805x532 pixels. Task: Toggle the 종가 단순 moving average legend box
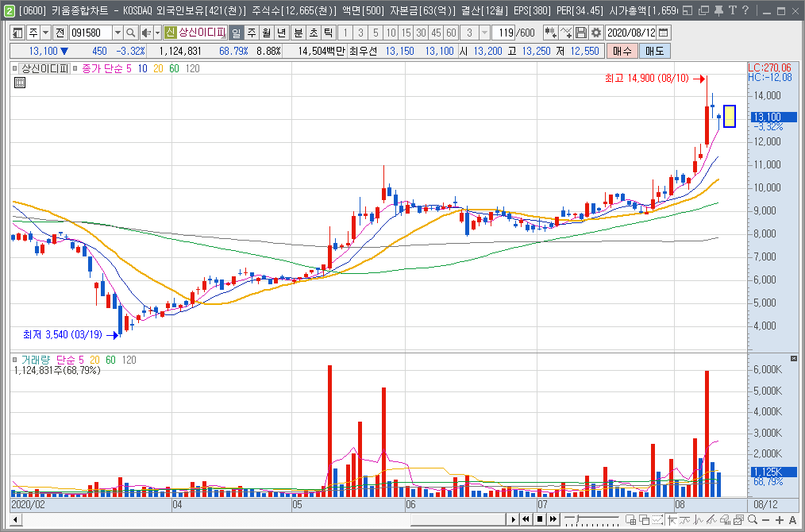point(75,68)
